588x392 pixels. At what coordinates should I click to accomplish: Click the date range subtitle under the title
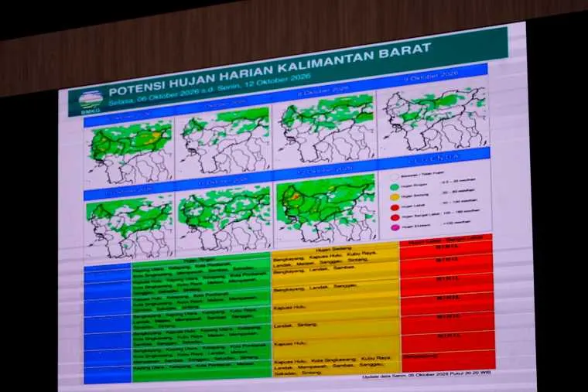tap(210, 90)
